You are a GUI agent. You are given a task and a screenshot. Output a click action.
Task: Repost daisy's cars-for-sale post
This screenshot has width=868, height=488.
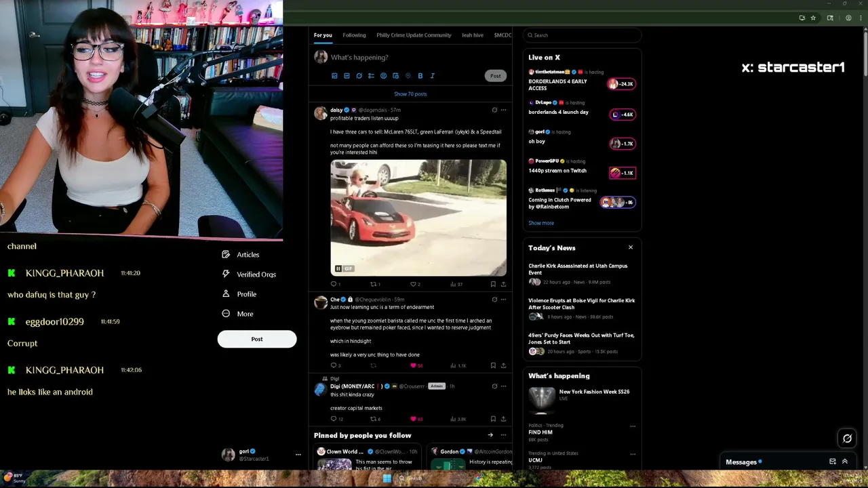(x=374, y=284)
